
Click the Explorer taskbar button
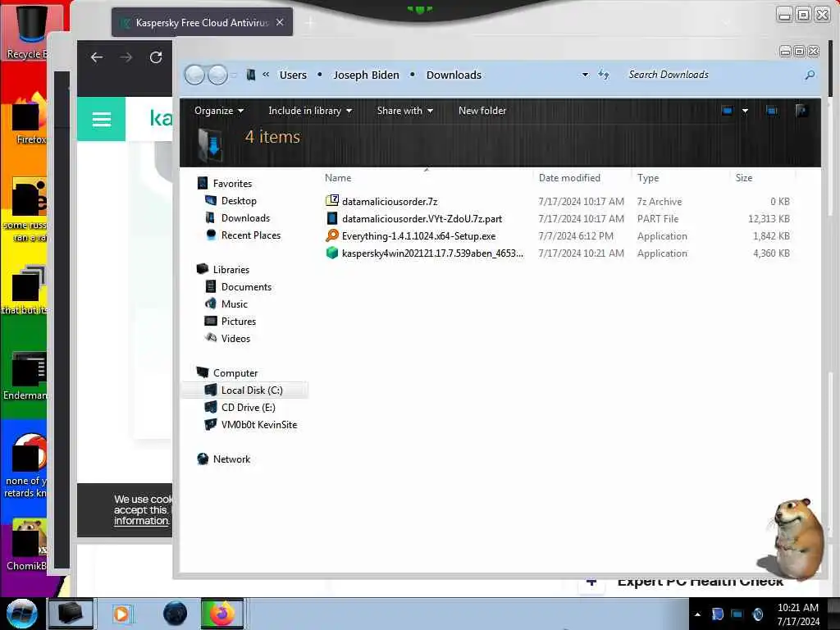71,614
